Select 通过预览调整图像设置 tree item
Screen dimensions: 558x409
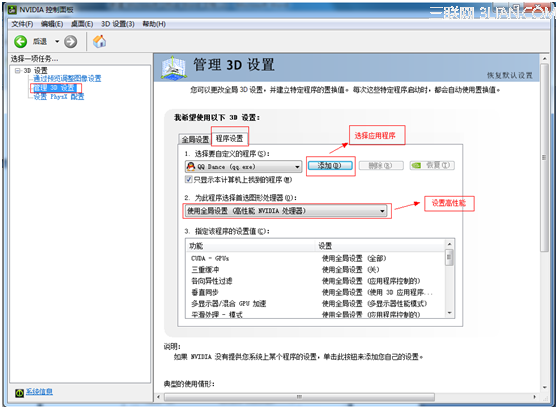67,78
